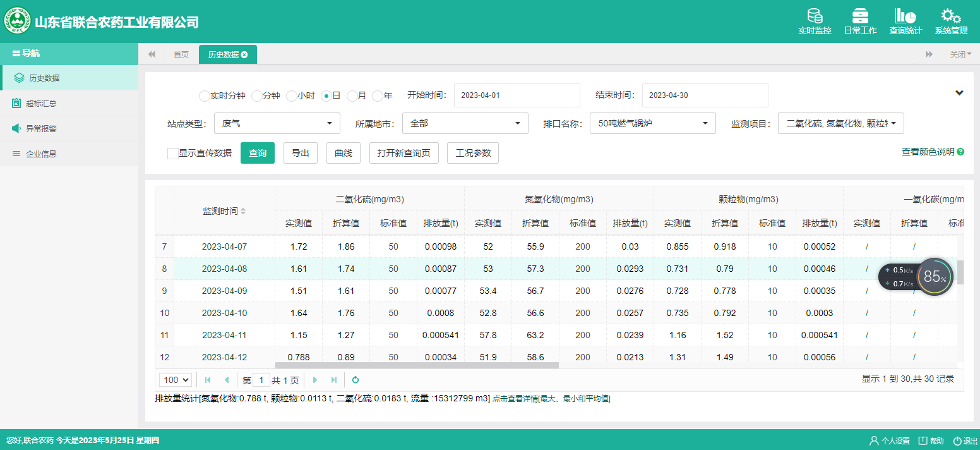Go to last page in pager
This screenshot has height=450, width=980.
click(x=334, y=380)
